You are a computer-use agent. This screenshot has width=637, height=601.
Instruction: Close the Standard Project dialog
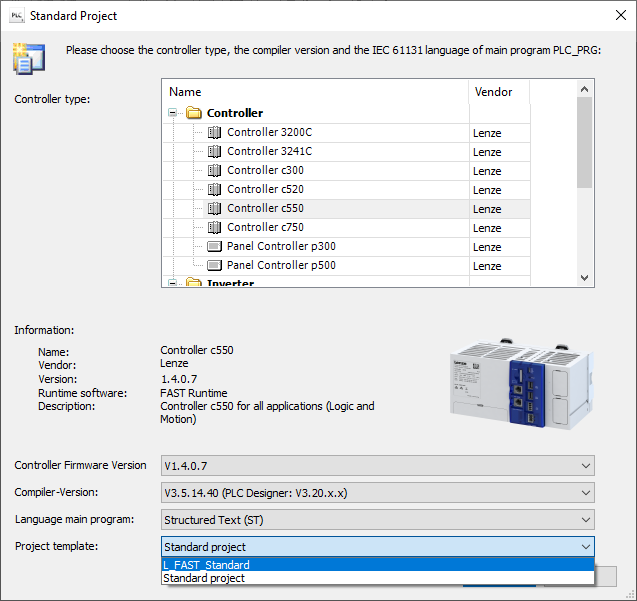(620, 15)
